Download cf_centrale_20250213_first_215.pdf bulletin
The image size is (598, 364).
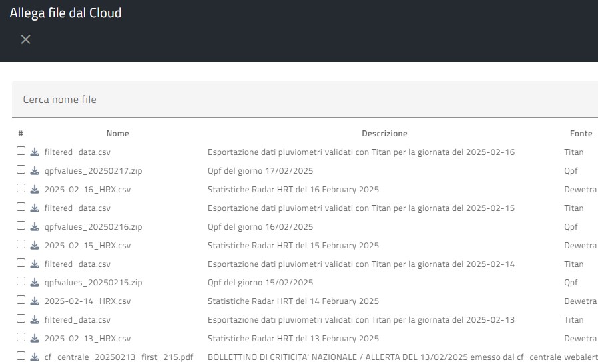click(35, 357)
